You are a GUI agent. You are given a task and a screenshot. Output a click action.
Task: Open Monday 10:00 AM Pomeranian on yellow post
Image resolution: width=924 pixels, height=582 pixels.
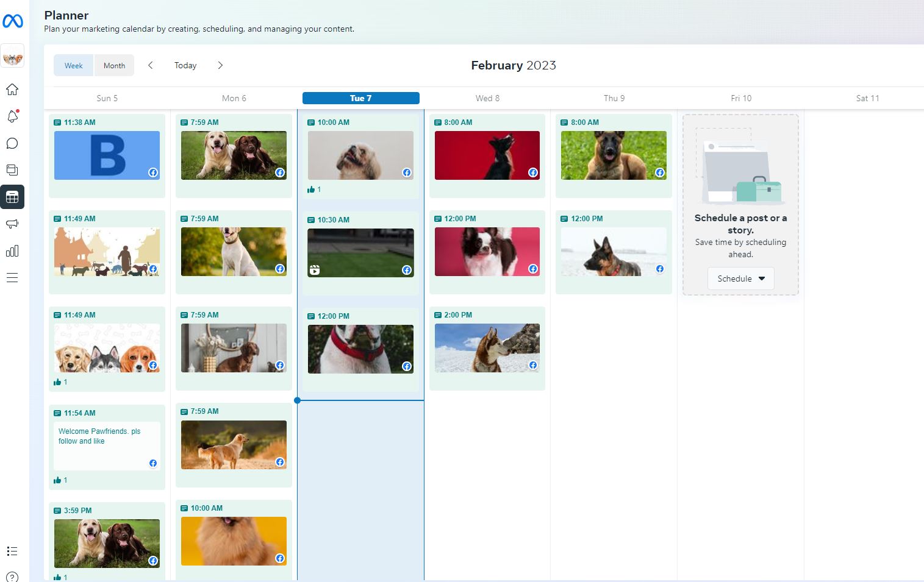tap(234, 541)
